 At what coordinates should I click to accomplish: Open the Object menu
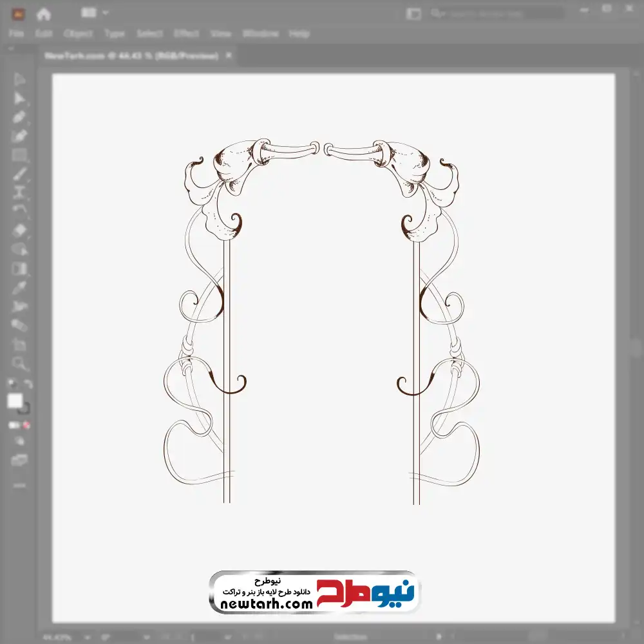(x=77, y=33)
